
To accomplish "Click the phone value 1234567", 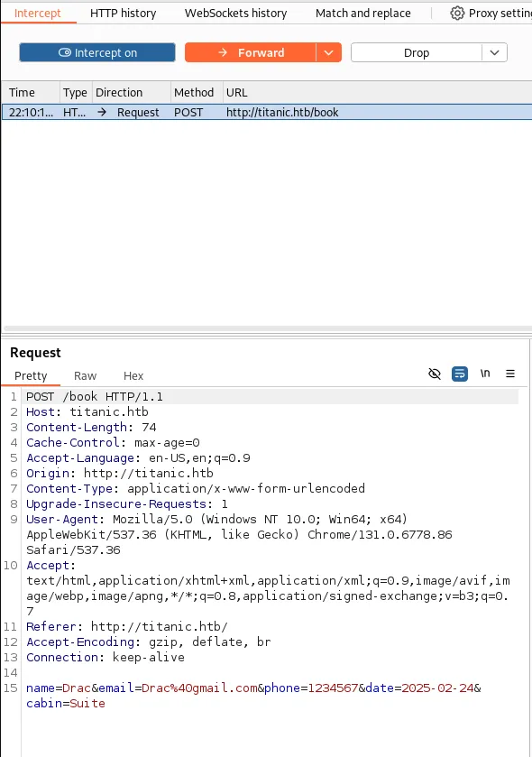I will (x=333, y=688).
